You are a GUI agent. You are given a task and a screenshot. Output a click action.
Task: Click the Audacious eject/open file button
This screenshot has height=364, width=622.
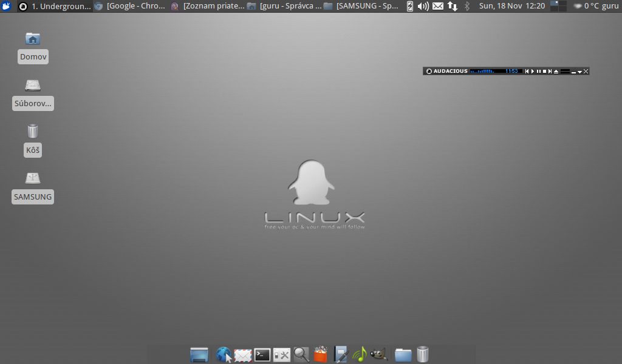[x=556, y=72]
